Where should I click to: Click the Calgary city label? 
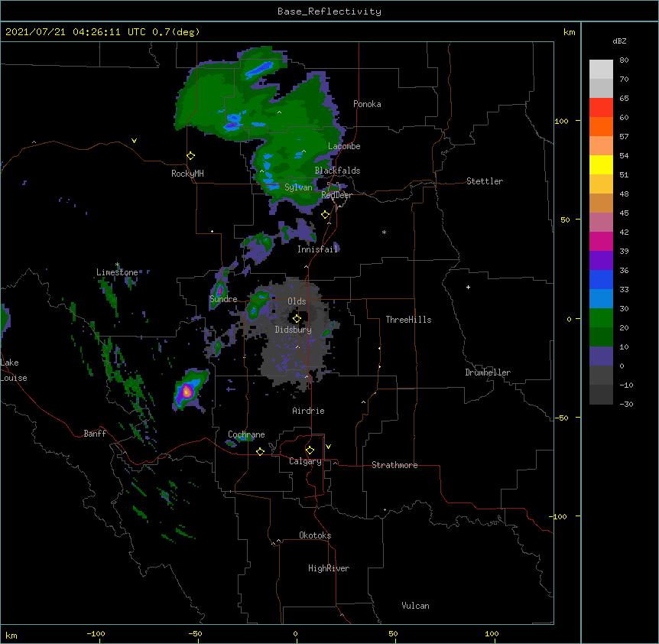pos(305,461)
